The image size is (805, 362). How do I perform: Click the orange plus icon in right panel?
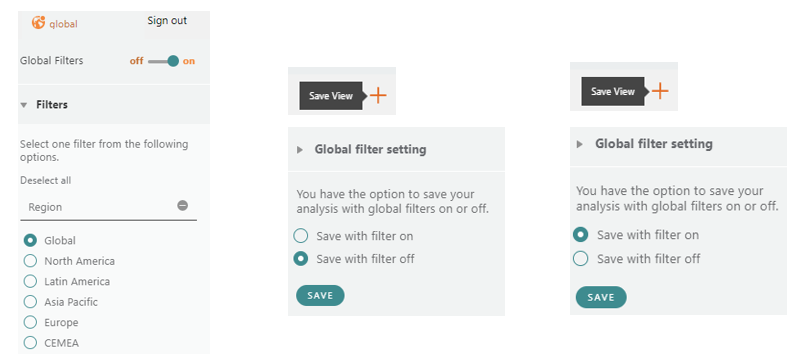click(660, 91)
